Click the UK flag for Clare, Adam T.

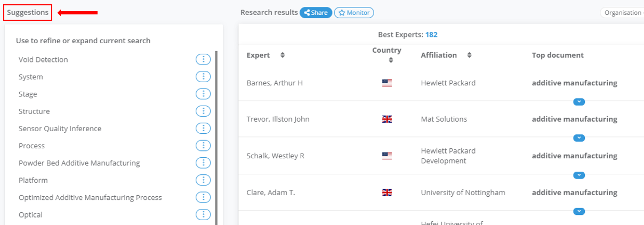(x=387, y=192)
